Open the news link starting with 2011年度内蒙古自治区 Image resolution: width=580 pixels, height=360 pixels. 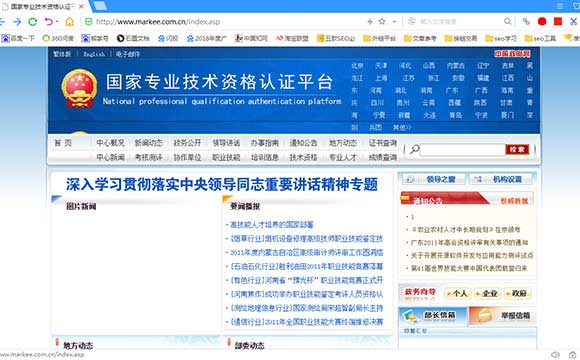tap(306, 253)
